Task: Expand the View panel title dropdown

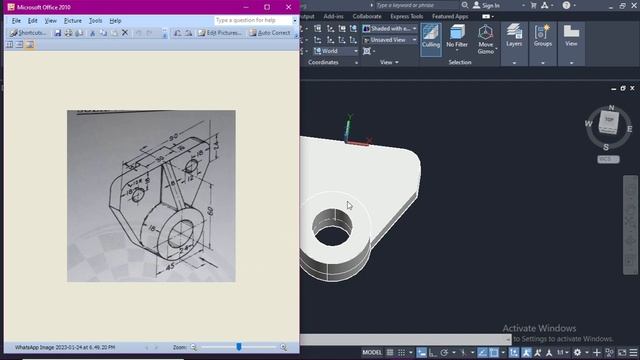Action: [x=389, y=62]
